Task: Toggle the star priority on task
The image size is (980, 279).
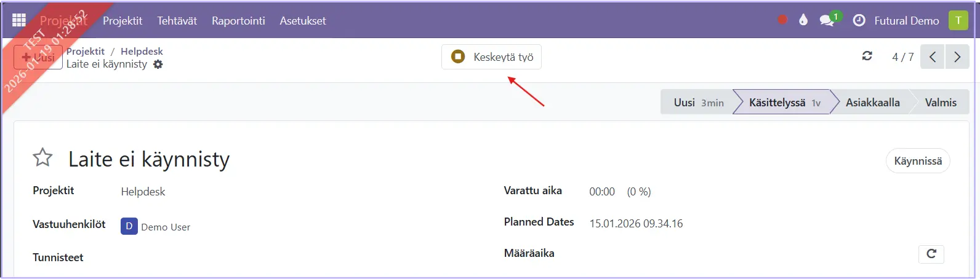Action: (42, 158)
